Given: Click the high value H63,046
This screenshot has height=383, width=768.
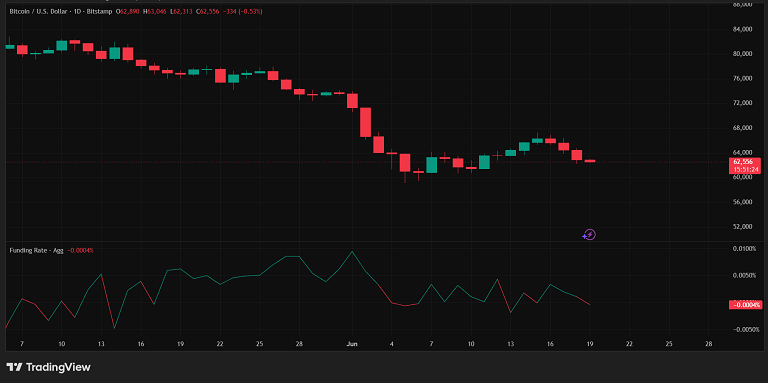Looking at the screenshot, I should 156,11.
